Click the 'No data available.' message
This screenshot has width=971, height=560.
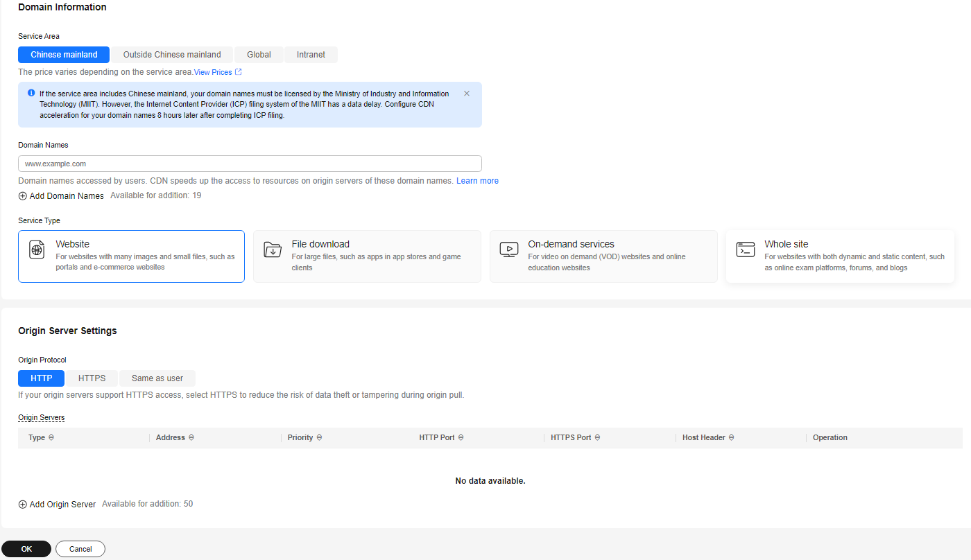(490, 481)
